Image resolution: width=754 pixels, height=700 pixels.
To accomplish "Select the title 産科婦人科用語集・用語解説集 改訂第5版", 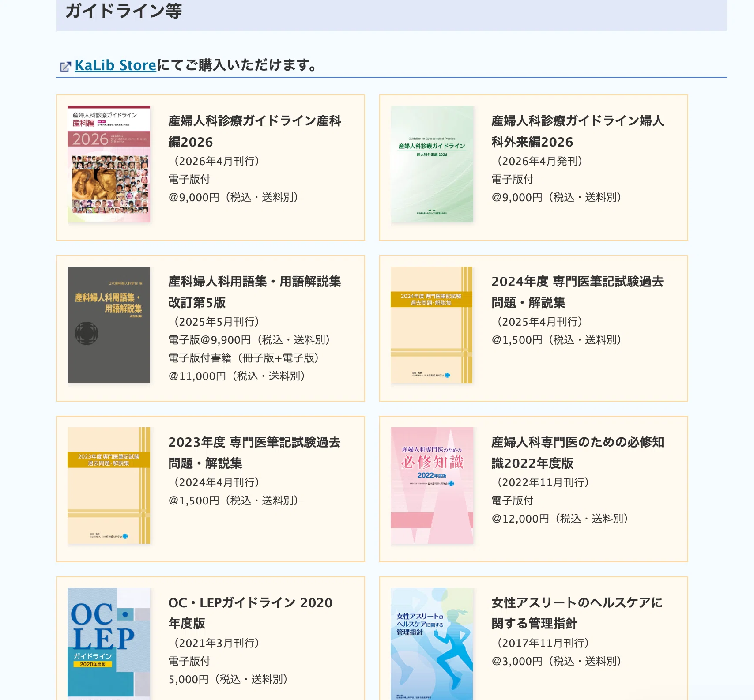I will coord(255,292).
